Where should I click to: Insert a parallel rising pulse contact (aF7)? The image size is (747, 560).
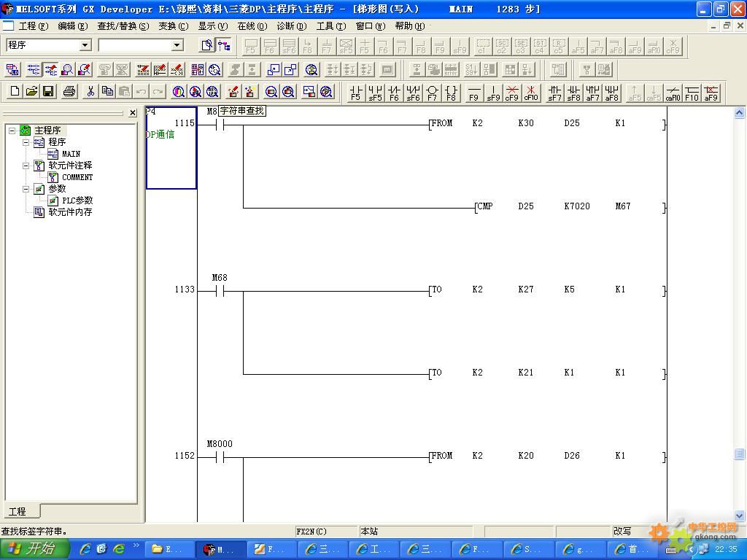(592, 93)
